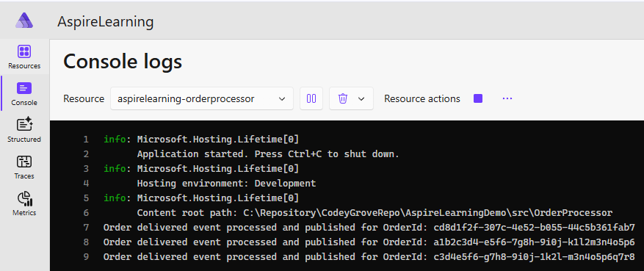Open the Metrics chart icon
644x271 pixels.
point(25,199)
